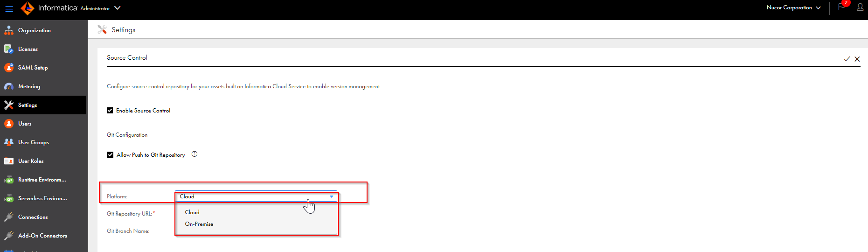This screenshot has width=868, height=252.
Task: Click the Add-On Connectors plug icon
Action: (x=9, y=236)
